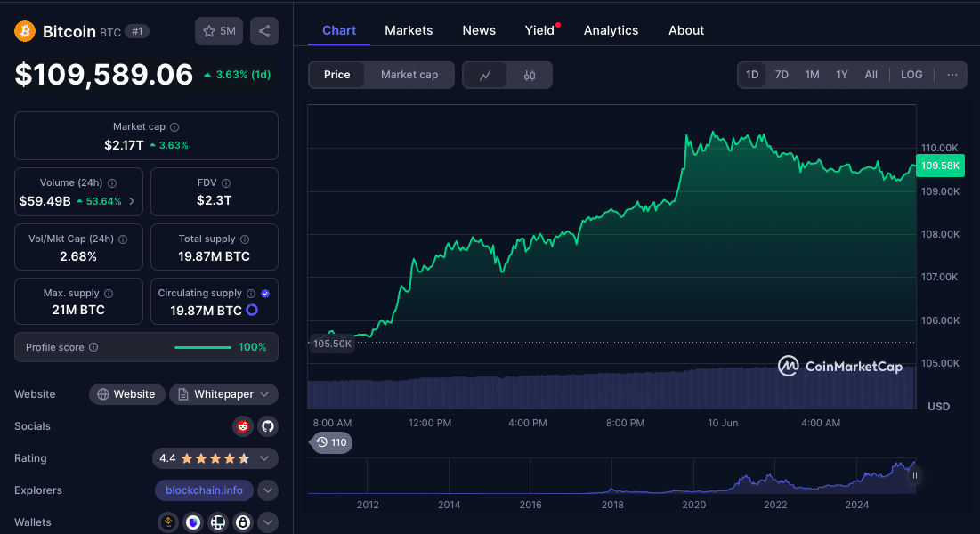Screen dimensions: 980x534
Task: Add Bitcoin to watchlist with star button
Action: [218, 31]
